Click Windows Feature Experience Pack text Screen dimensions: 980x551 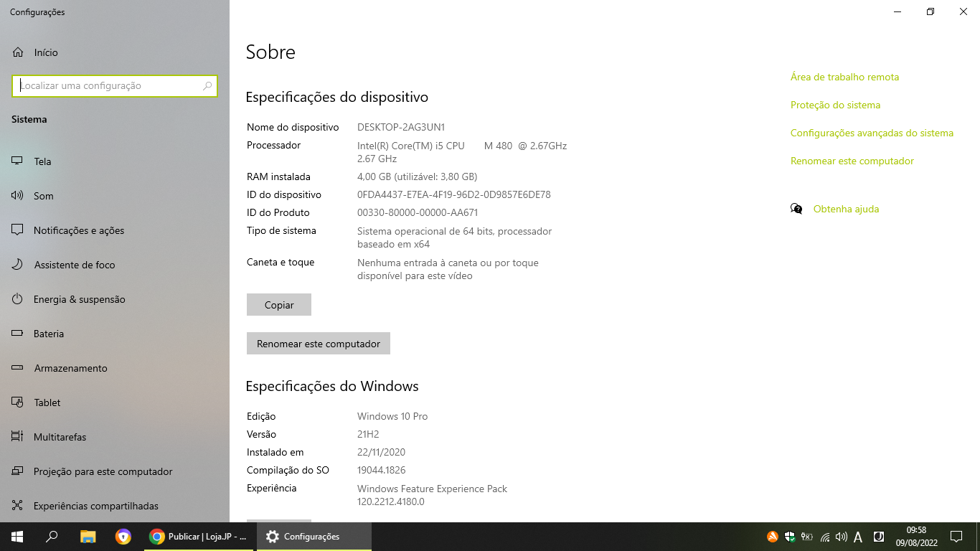click(432, 495)
